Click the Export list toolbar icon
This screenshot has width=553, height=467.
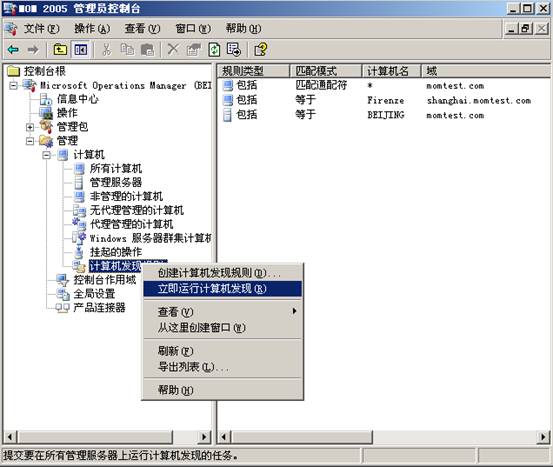tap(234, 50)
